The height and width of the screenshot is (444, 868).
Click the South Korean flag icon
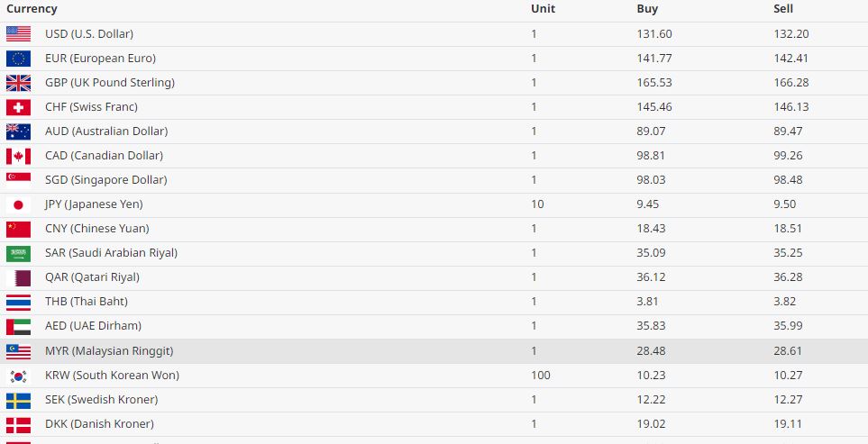click(18, 375)
